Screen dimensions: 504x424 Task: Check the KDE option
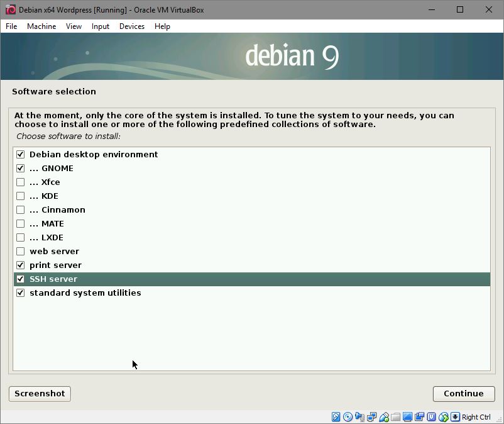pos(20,196)
